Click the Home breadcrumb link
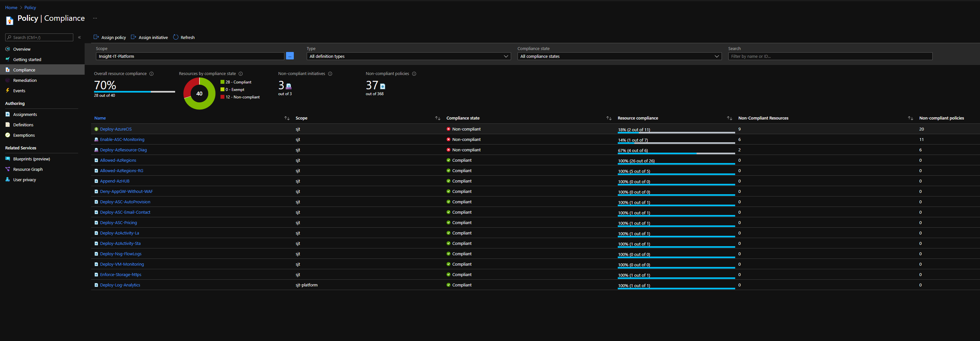The image size is (980, 341). [x=11, y=7]
